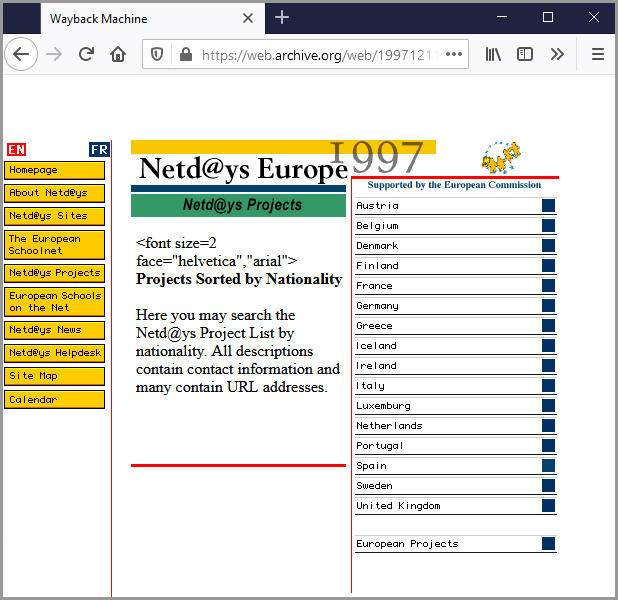
Task: Click the Netd@ys Projects green banner
Action: pyautogui.click(x=238, y=205)
